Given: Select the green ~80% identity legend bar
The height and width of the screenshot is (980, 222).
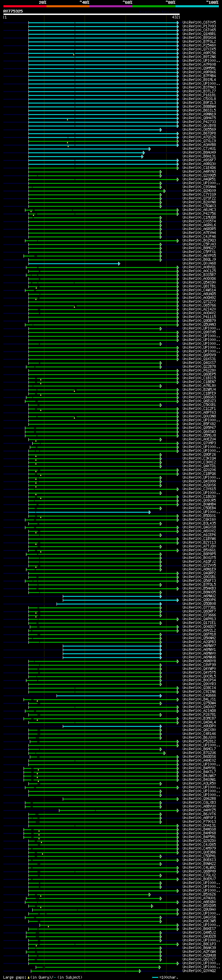Looking at the screenshot, I should pos(154,6).
